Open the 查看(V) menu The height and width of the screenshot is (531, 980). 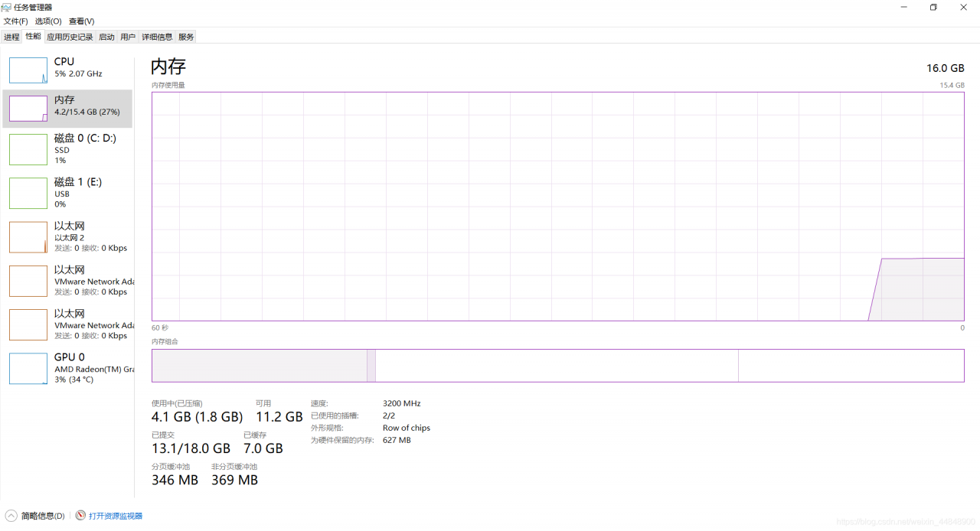pos(82,21)
